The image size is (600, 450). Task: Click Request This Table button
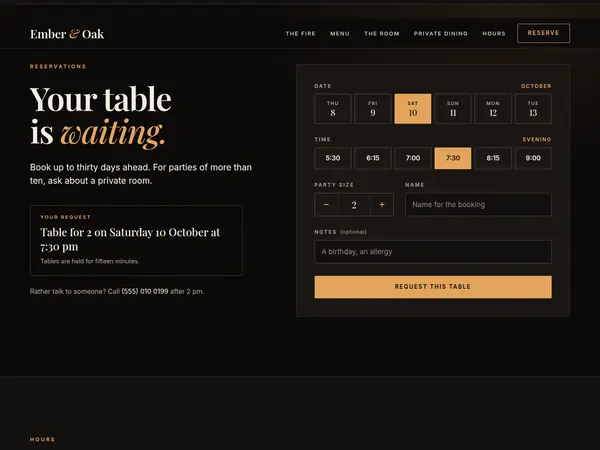(x=433, y=287)
